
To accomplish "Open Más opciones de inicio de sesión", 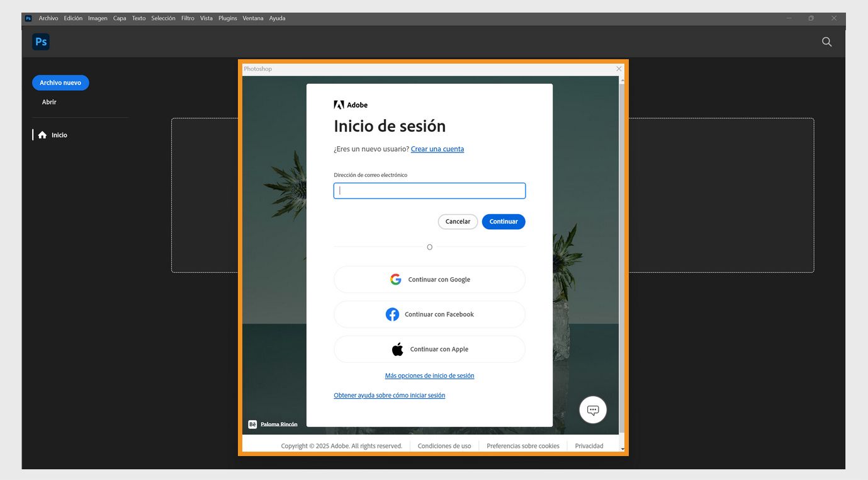I will click(429, 376).
